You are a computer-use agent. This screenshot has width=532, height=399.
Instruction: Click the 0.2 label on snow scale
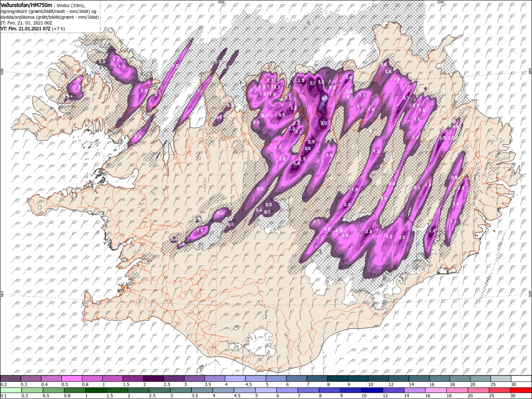click(x=3, y=384)
